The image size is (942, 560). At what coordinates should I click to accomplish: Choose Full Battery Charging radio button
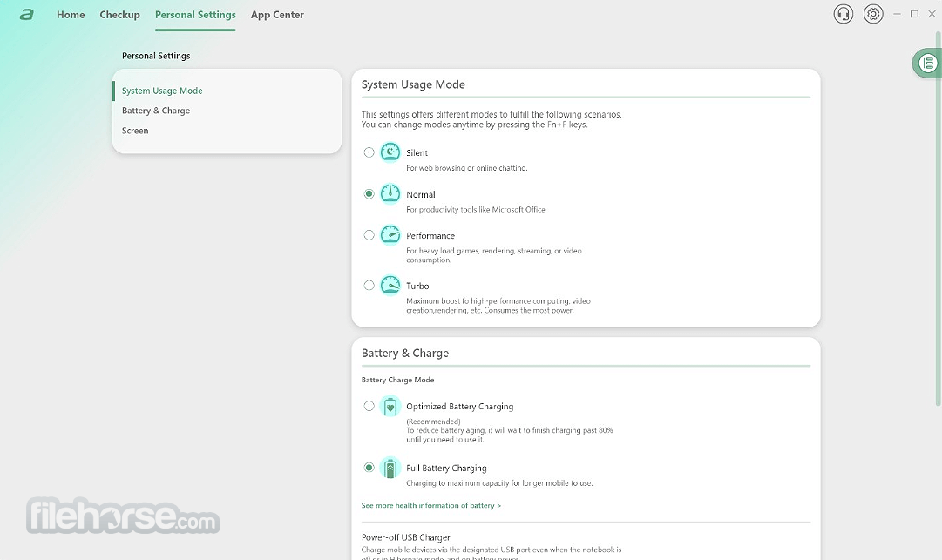point(369,467)
